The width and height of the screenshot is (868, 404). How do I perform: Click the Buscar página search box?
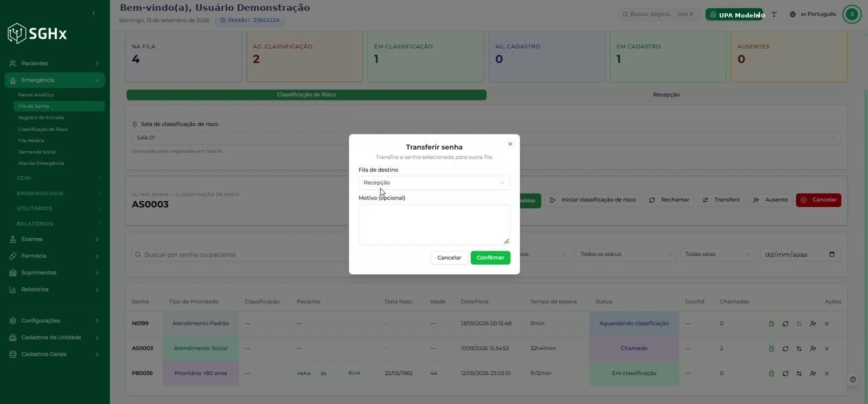coord(659,14)
